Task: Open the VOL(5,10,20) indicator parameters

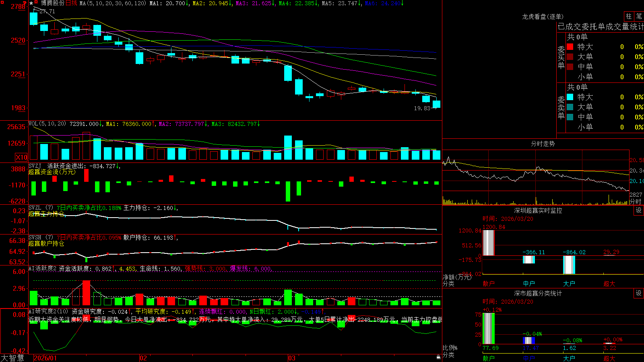Action: (x=47, y=124)
